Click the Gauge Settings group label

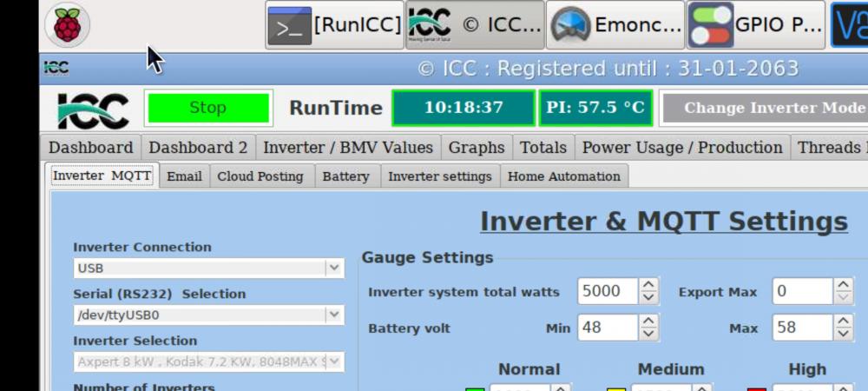pyautogui.click(x=427, y=257)
